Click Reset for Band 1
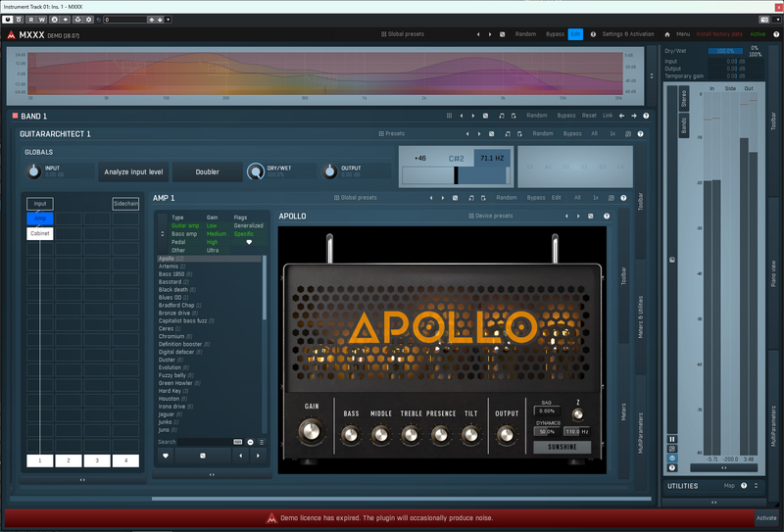The height and width of the screenshot is (532, 784). 589,116
